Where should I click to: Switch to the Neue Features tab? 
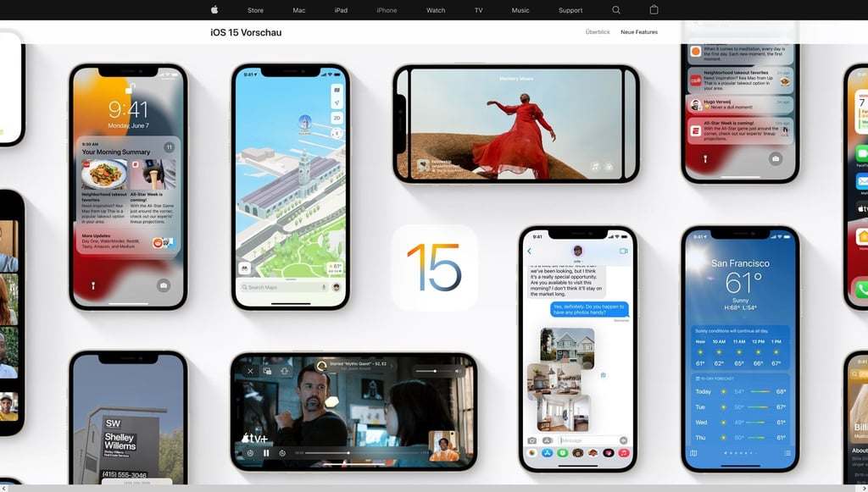639,32
